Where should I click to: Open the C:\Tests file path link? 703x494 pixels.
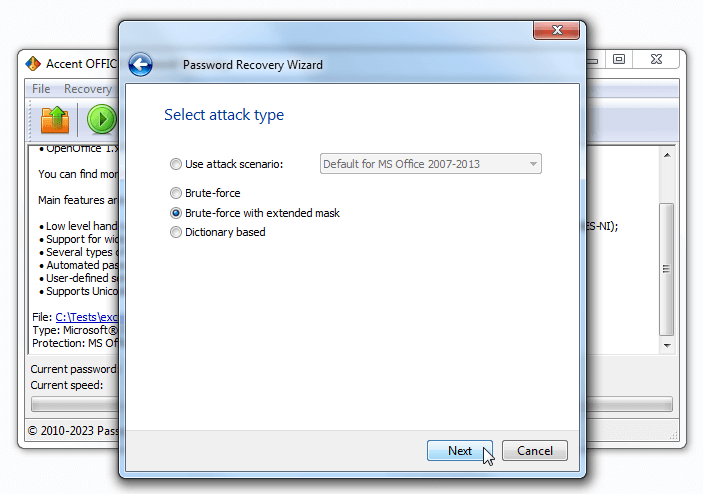pos(86,317)
